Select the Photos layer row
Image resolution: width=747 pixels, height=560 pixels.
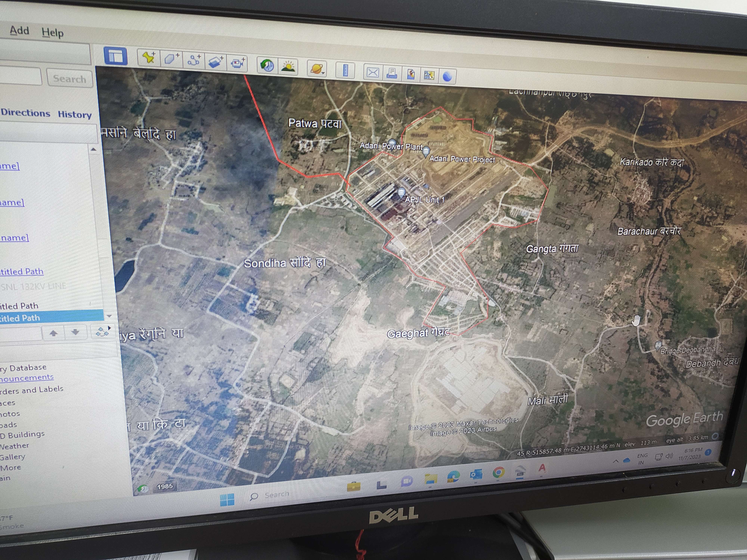(x=10, y=414)
